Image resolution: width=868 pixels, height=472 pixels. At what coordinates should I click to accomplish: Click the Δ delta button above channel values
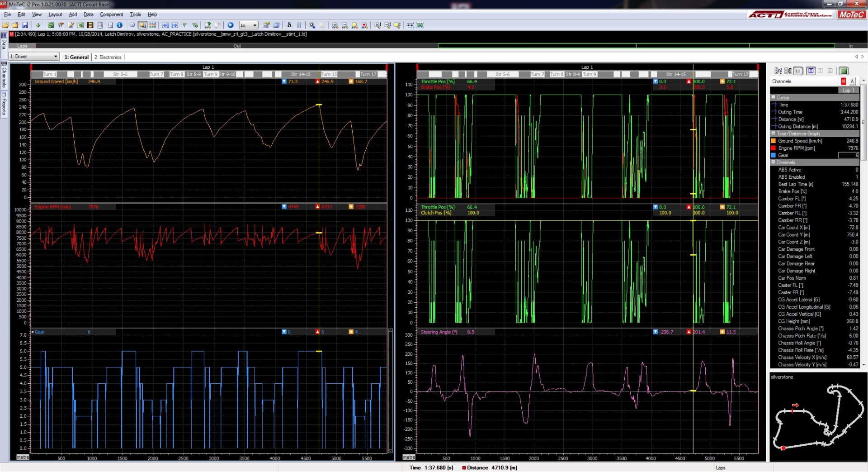point(853,81)
